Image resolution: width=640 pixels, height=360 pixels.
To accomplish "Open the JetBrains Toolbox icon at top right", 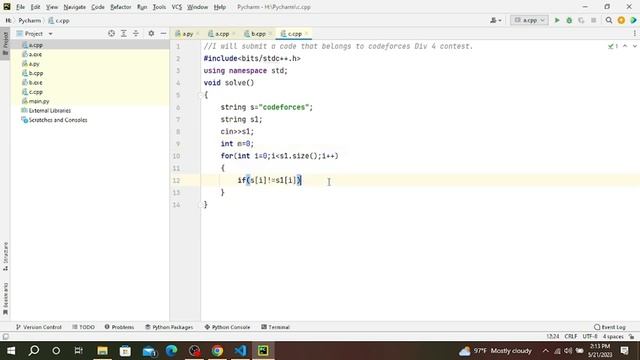I will click(x=633, y=20).
